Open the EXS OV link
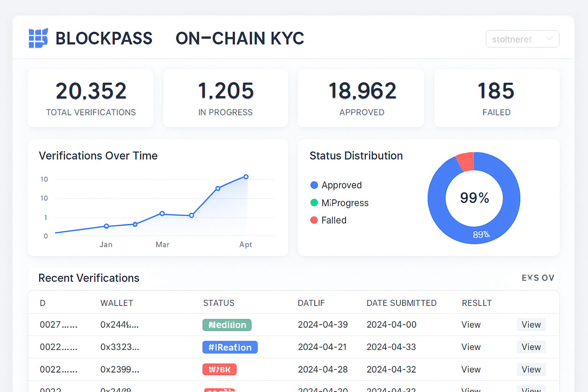Screen dimensions: 588x392 pos(538,278)
